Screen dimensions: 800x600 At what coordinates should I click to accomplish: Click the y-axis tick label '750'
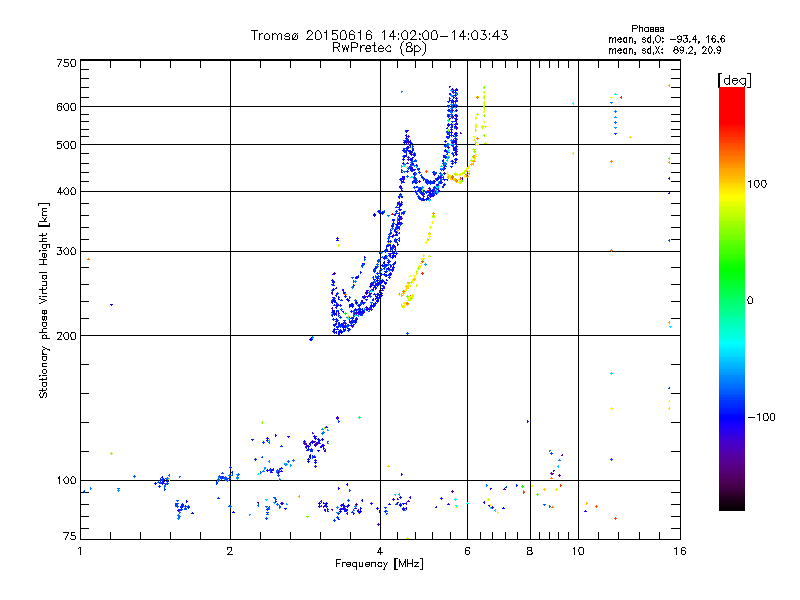(x=66, y=63)
